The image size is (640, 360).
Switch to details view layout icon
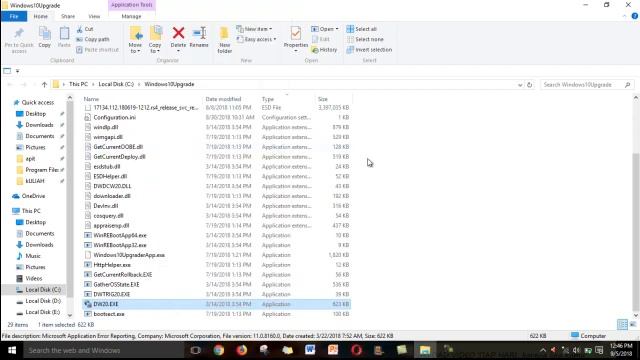point(622,325)
